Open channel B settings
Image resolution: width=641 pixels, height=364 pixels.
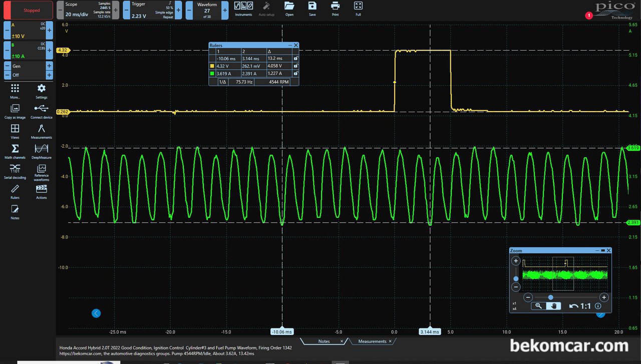click(28, 51)
